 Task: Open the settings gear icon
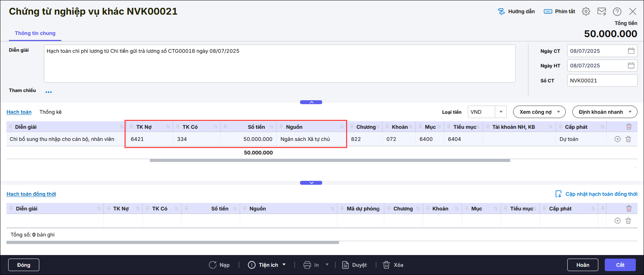586,11
